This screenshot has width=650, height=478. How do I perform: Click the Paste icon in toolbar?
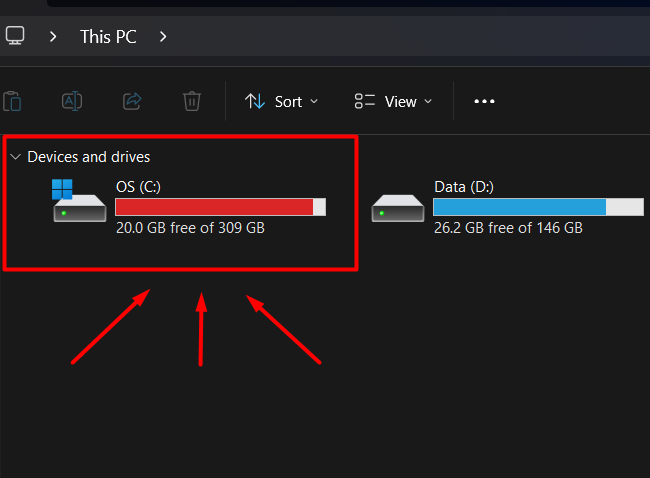12,101
